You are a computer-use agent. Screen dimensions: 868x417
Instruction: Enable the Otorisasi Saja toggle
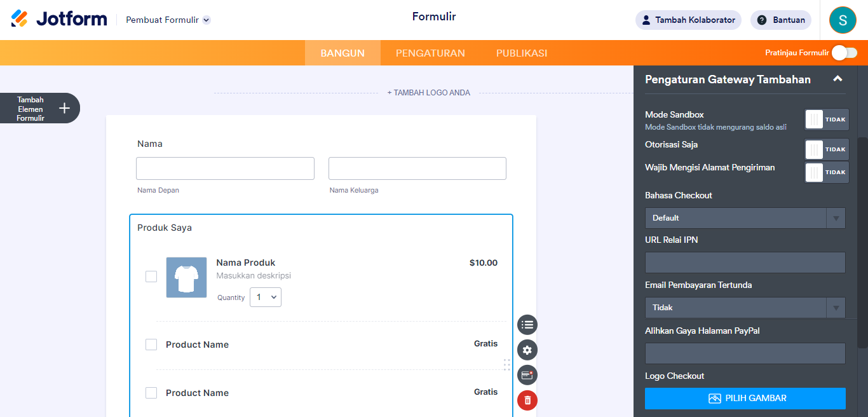tap(826, 149)
